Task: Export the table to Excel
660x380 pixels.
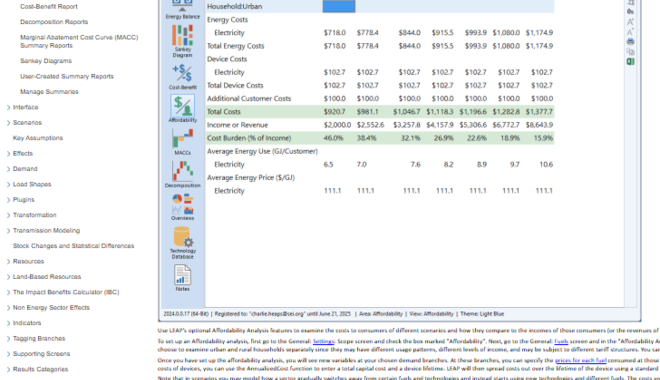Action: coord(630,61)
